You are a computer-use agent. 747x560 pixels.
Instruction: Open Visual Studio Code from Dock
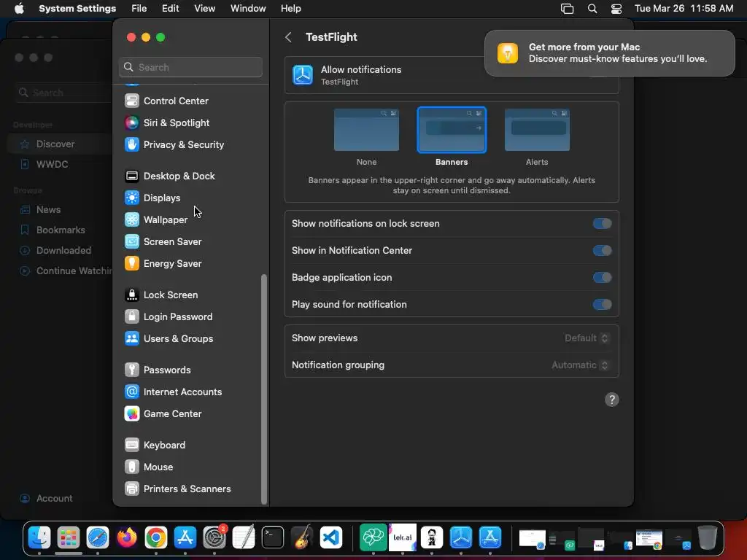[331, 538]
